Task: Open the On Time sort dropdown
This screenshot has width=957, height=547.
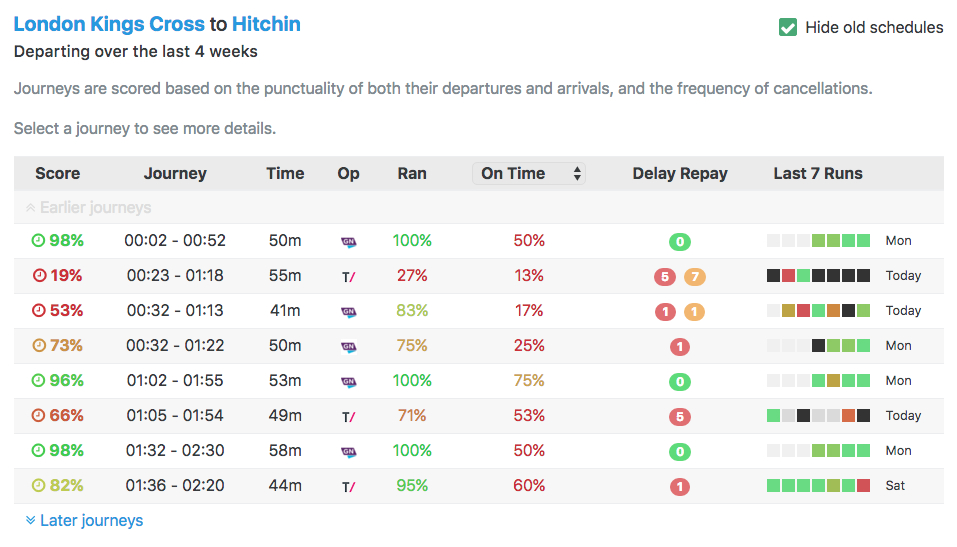Action: tap(528, 174)
